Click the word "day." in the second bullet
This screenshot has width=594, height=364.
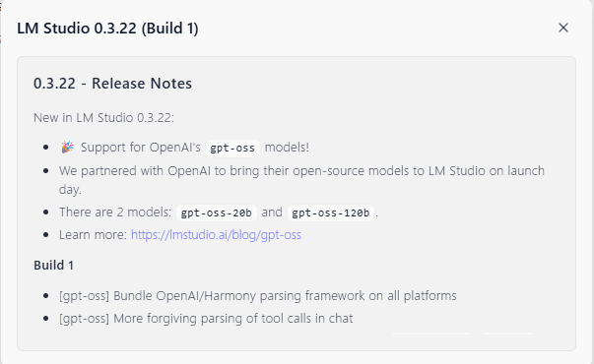click(70, 189)
